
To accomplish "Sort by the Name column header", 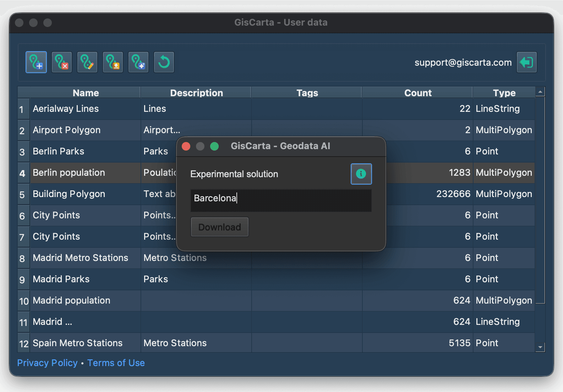I will 85,93.
